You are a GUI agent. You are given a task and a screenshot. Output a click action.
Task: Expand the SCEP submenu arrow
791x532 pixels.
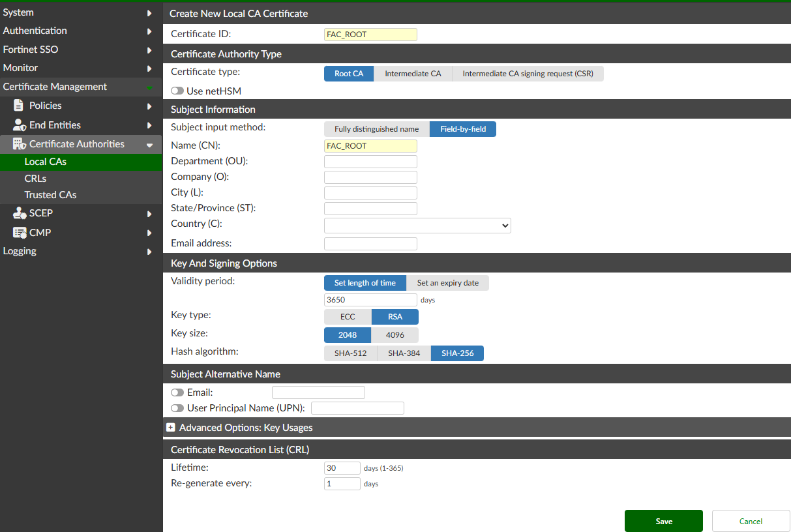pos(149,213)
